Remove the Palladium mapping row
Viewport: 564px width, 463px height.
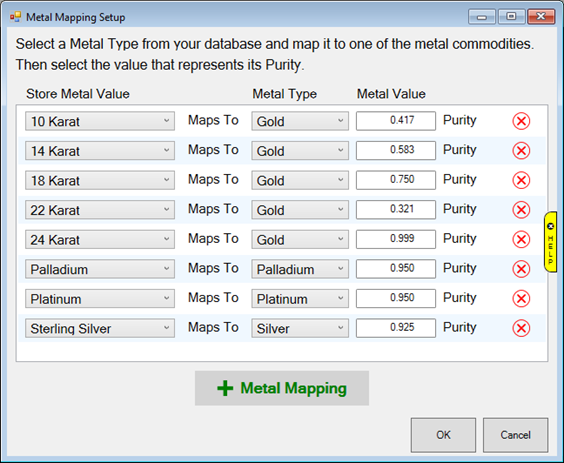(x=521, y=269)
